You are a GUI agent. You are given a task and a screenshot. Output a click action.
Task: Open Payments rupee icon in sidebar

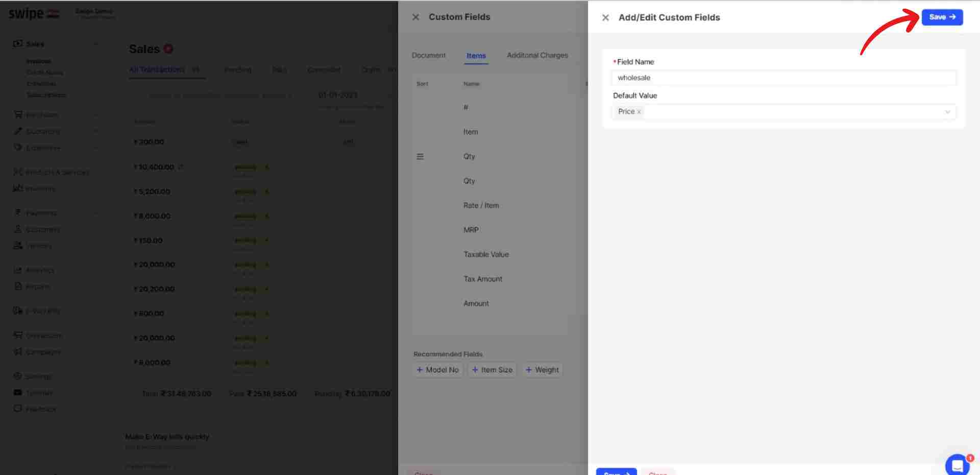point(18,212)
